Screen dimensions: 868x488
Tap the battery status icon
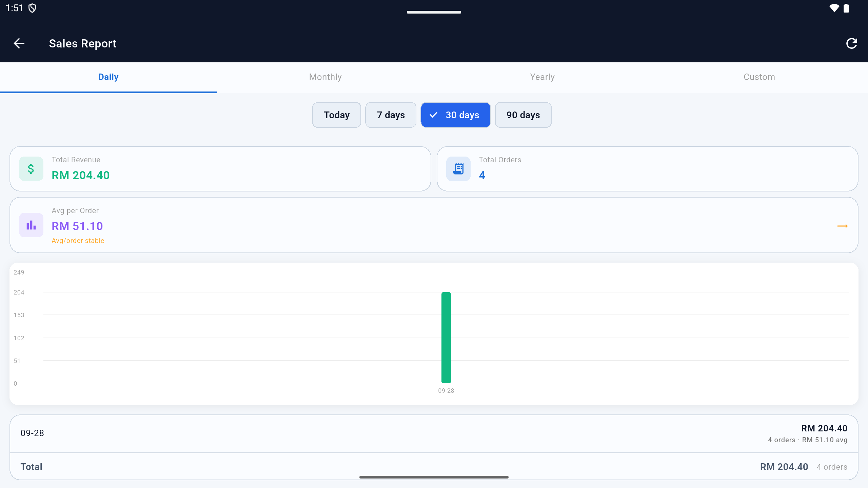coord(847,8)
